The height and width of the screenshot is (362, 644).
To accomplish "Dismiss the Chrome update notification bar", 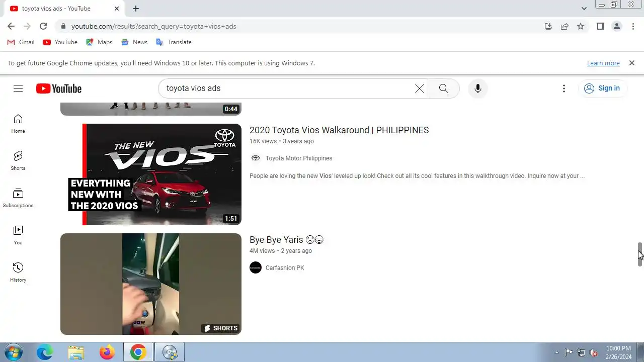I will coord(631,63).
